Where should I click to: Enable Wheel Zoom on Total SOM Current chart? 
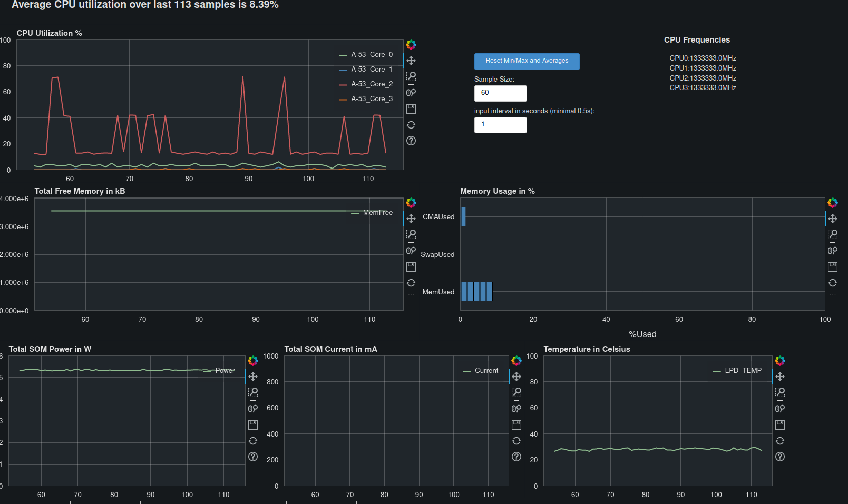click(x=516, y=409)
